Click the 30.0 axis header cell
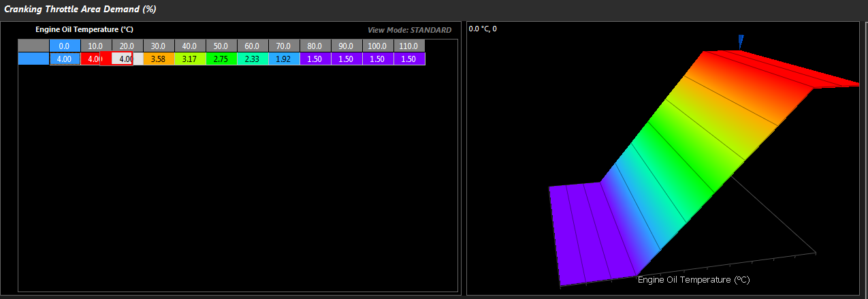The width and height of the screenshot is (868, 299). coord(159,46)
